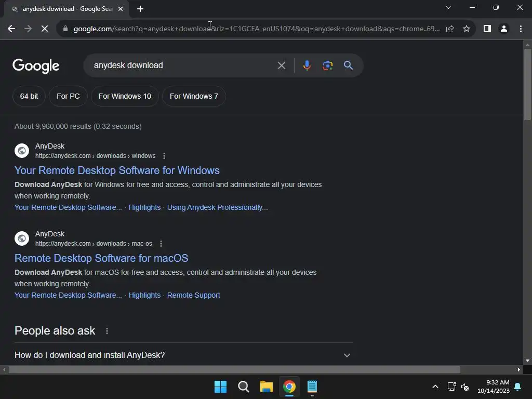Click the forward navigation arrow
The image size is (532, 399).
pos(28,29)
